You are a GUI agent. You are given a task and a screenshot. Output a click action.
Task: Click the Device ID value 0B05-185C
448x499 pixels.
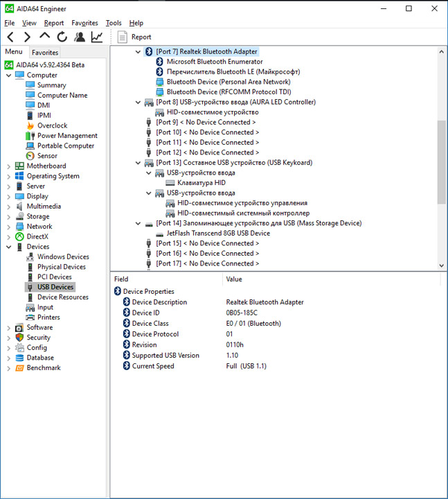click(x=242, y=313)
